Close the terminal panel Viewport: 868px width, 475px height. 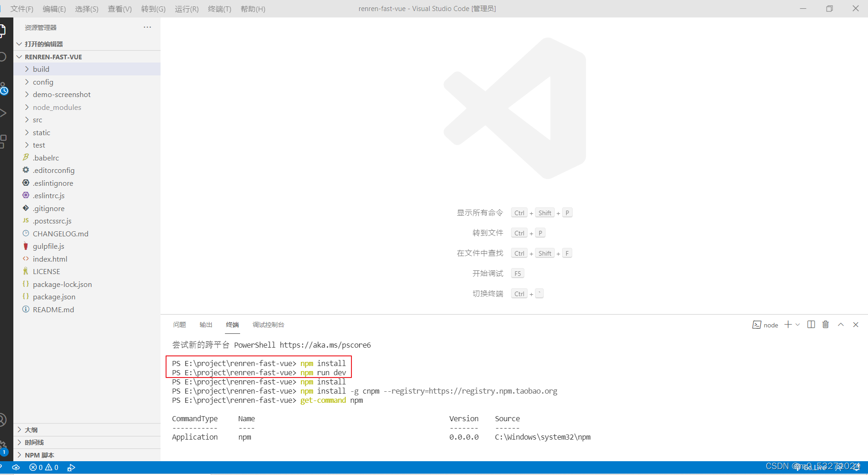click(x=856, y=325)
